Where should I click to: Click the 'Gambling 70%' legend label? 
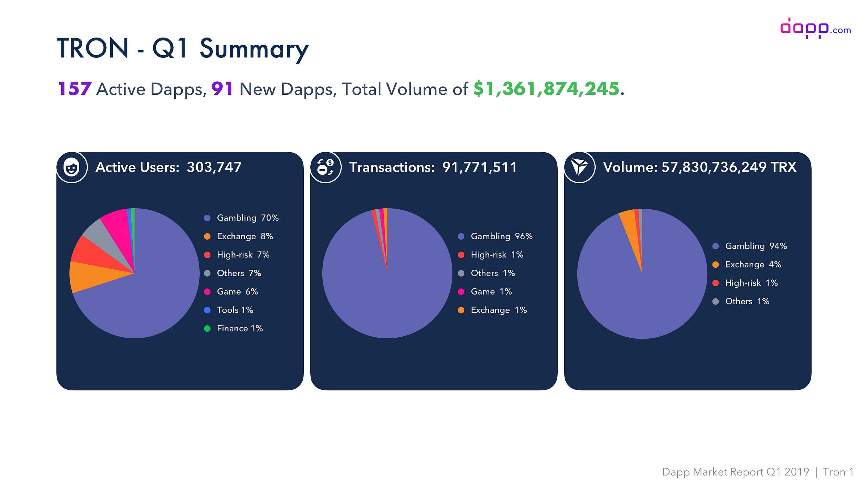(248, 218)
